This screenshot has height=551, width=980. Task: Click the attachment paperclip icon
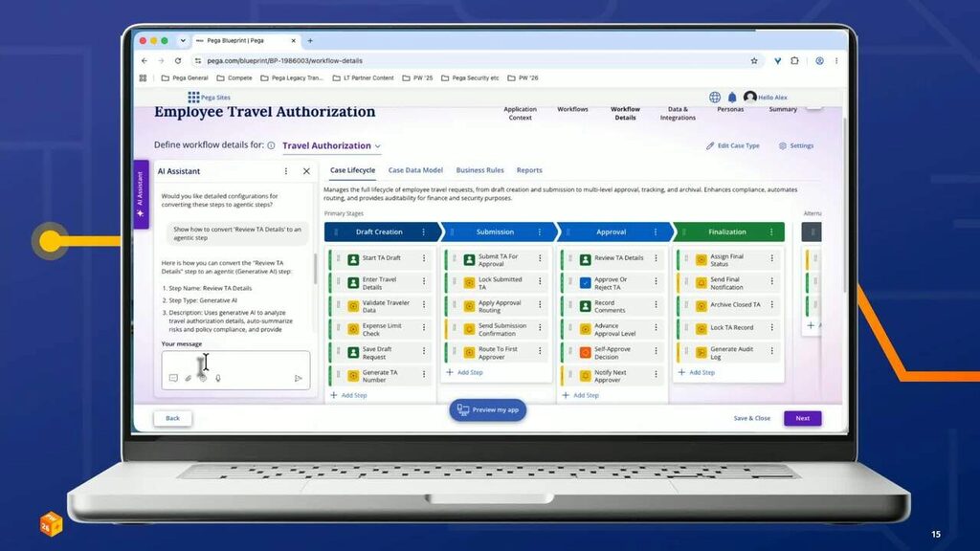coord(189,378)
